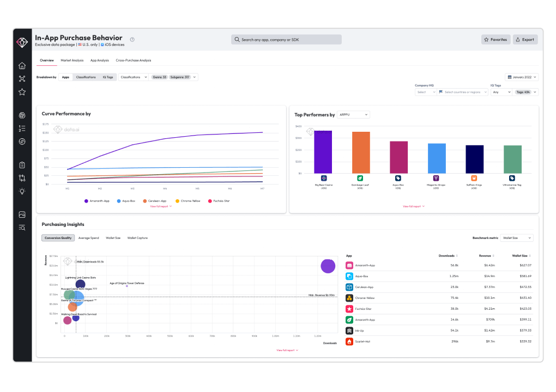556x392 pixels.
Task: Click the compass icon in the sidebar
Action: pos(22,142)
